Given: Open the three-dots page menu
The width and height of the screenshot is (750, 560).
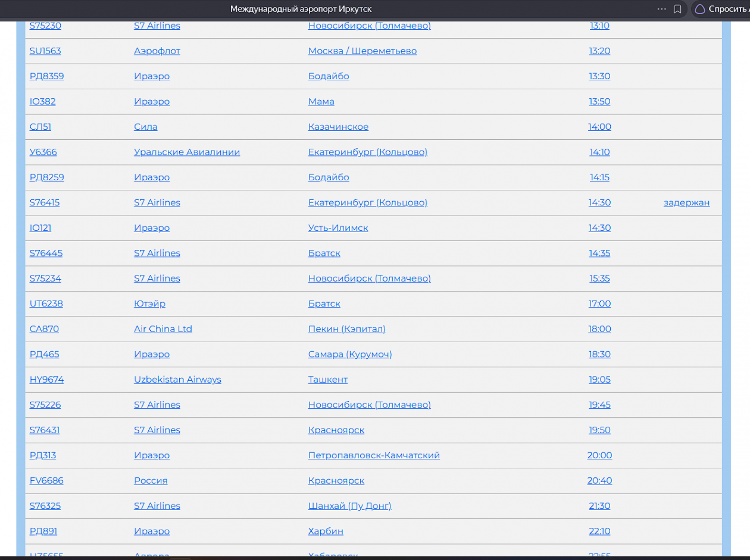Looking at the screenshot, I should click(x=661, y=9).
